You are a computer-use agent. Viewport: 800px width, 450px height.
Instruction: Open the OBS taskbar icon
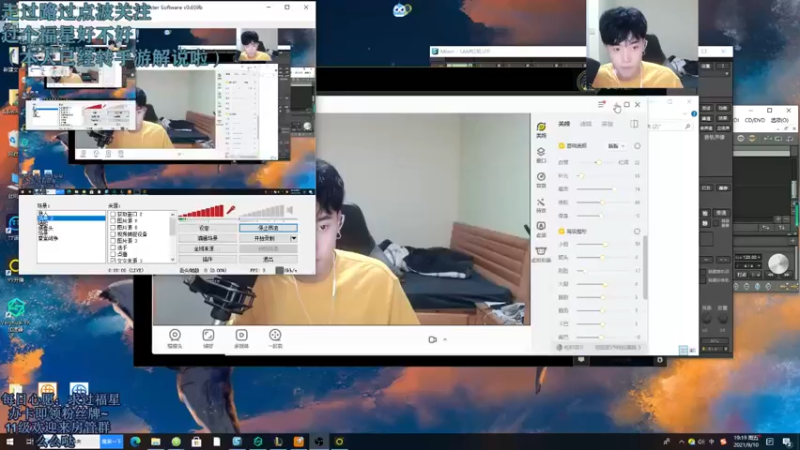(x=319, y=441)
